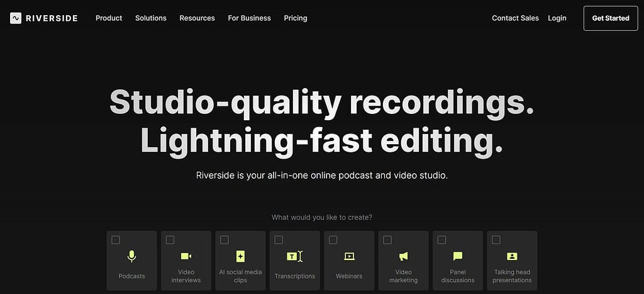Viewport: 644px width, 294px height.
Task: Click the Get Started button
Action: pos(610,18)
